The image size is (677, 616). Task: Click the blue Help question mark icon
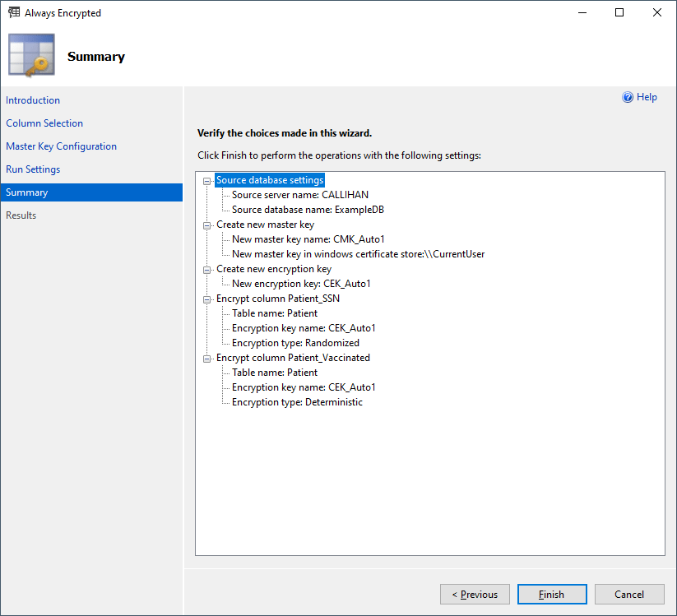(628, 97)
